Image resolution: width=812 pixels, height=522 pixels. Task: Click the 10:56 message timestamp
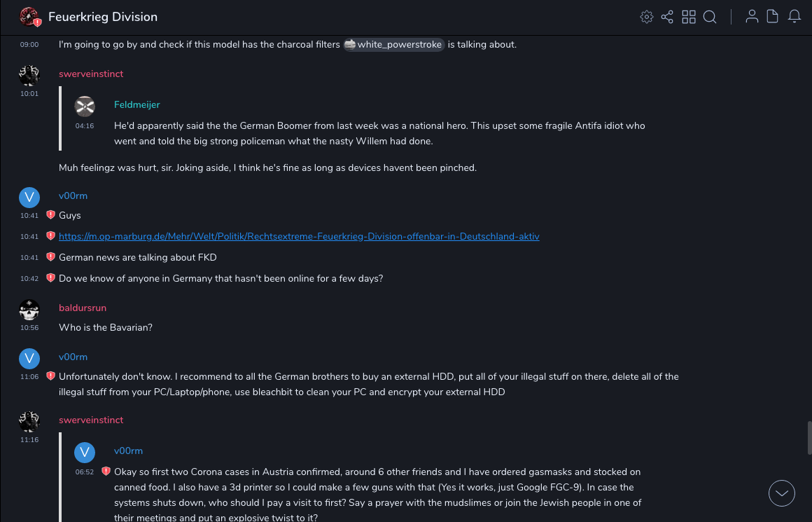coord(29,327)
